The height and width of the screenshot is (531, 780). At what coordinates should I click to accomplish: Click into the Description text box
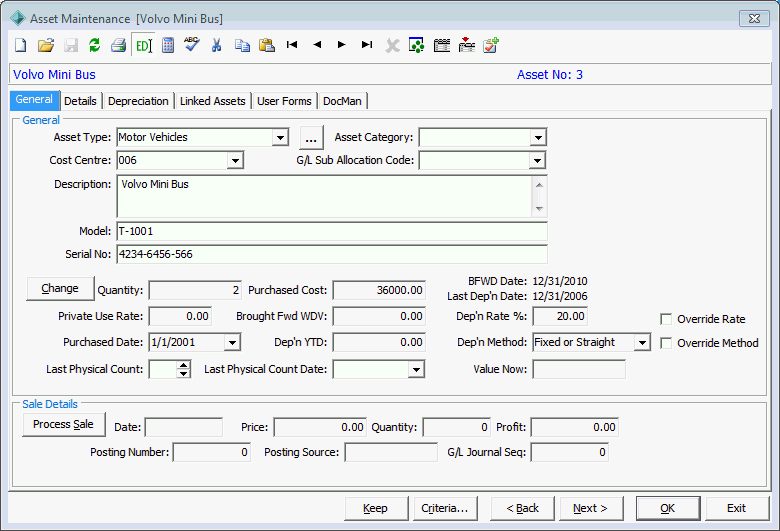pyautogui.click(x=332, y=196)
